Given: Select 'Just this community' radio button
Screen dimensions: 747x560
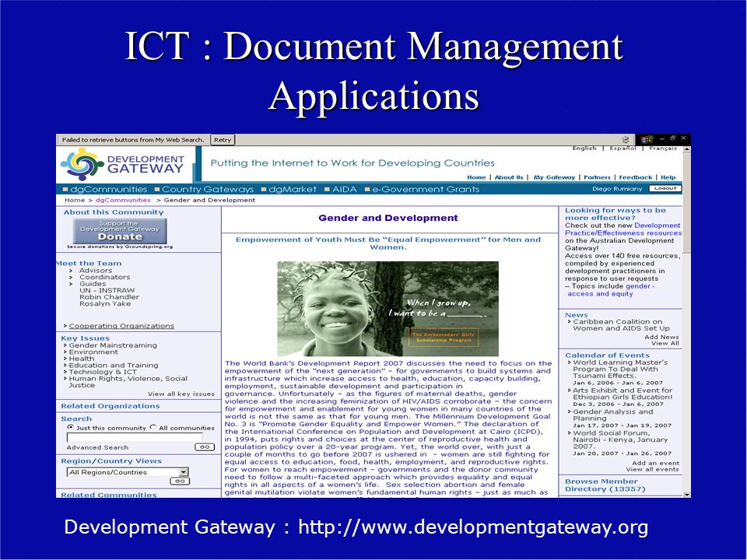Looking at the screenshot, I should (71, 427).
